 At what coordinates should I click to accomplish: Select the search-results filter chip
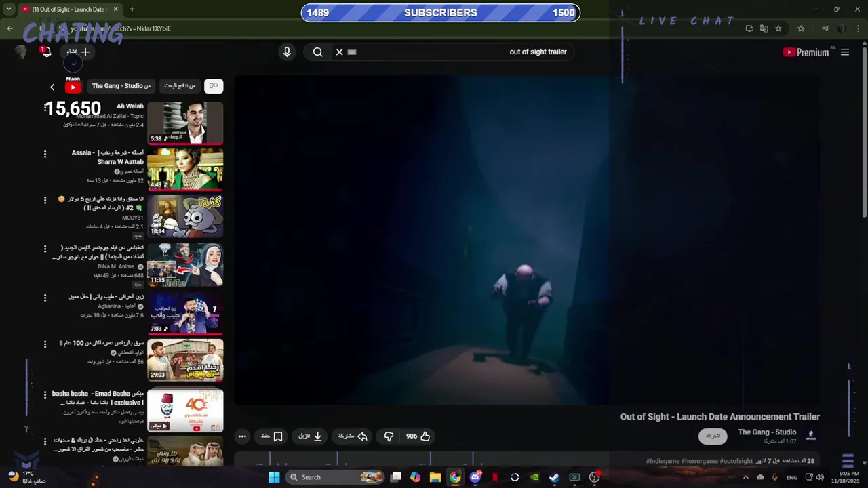click(x=180, y=86)
